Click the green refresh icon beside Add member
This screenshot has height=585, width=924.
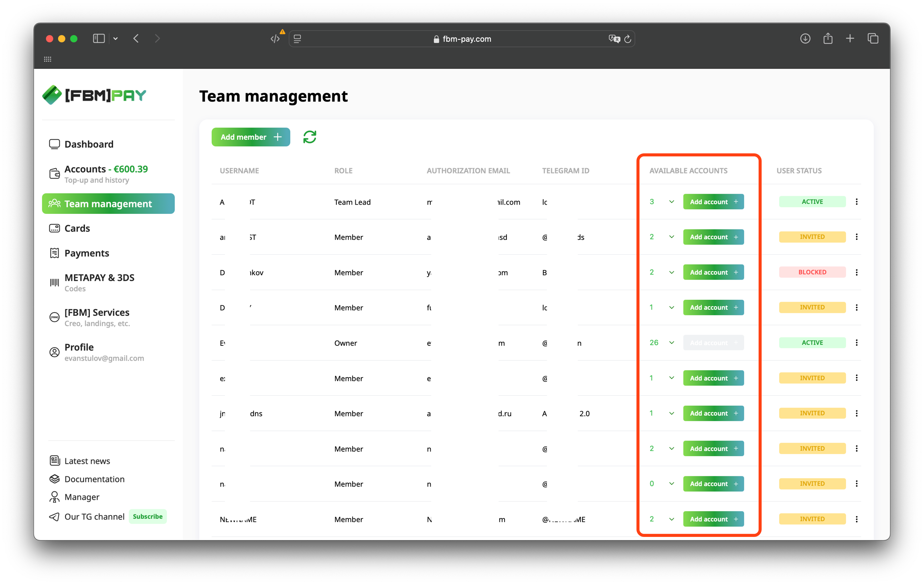tap(310, 137)
